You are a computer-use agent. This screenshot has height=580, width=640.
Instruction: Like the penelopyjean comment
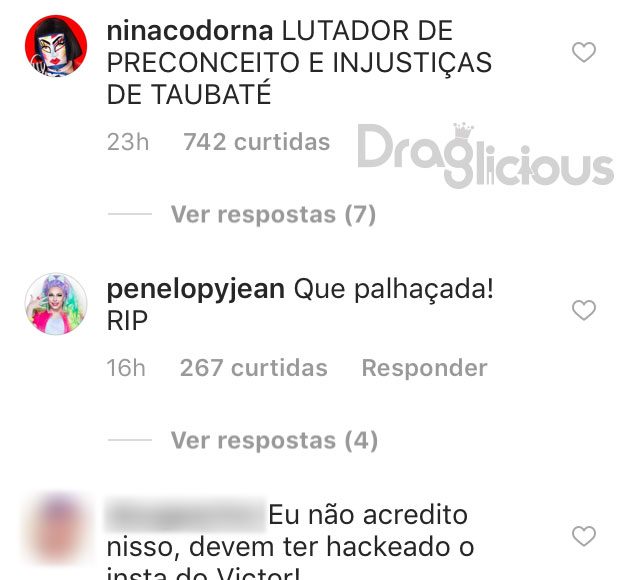point(584,310)
